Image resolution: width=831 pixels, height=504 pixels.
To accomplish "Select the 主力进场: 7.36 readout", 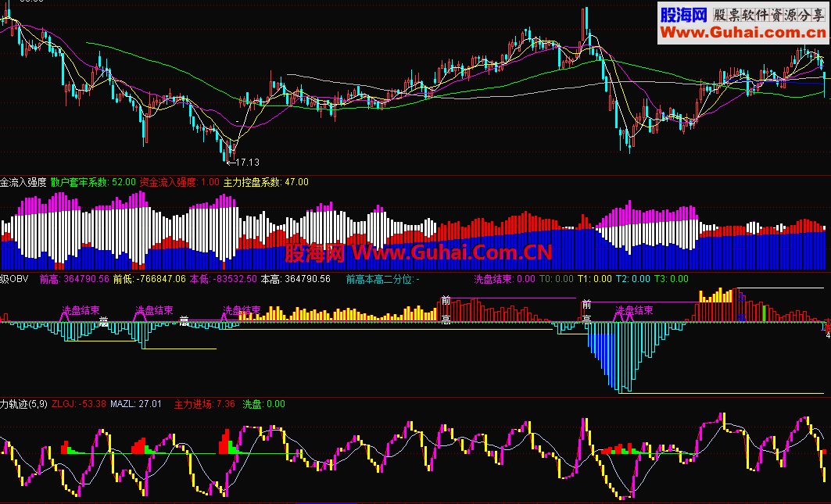I will point(205,404).
